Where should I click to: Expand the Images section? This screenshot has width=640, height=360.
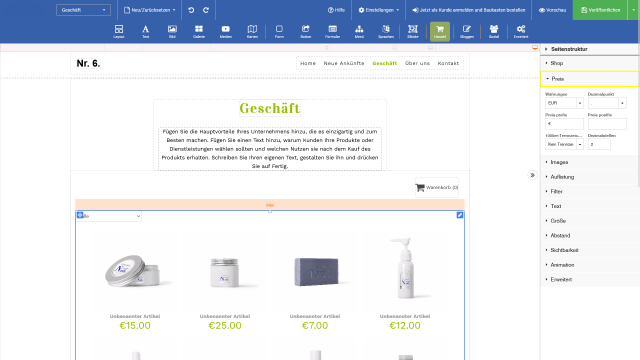tap(589, 162)
